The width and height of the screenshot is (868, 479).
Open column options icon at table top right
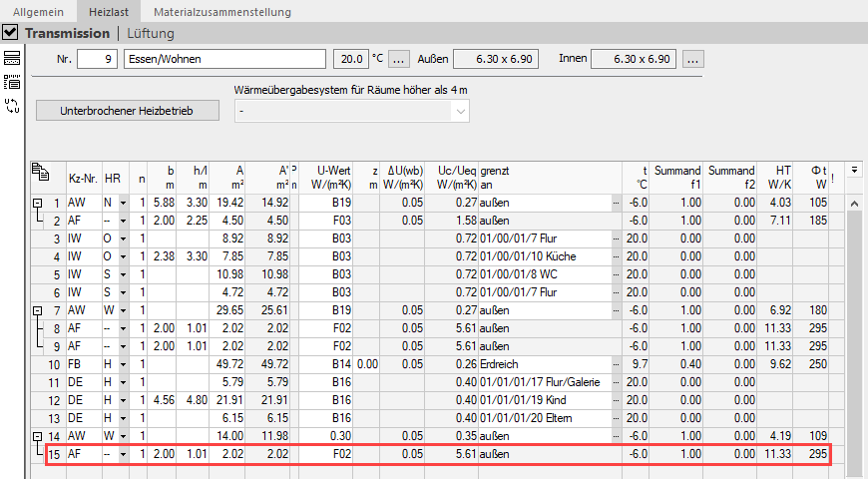pos(855,170)
